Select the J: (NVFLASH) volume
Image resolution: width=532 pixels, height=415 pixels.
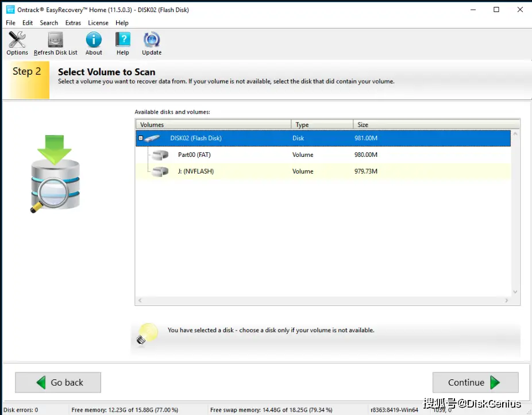point(323,171)
